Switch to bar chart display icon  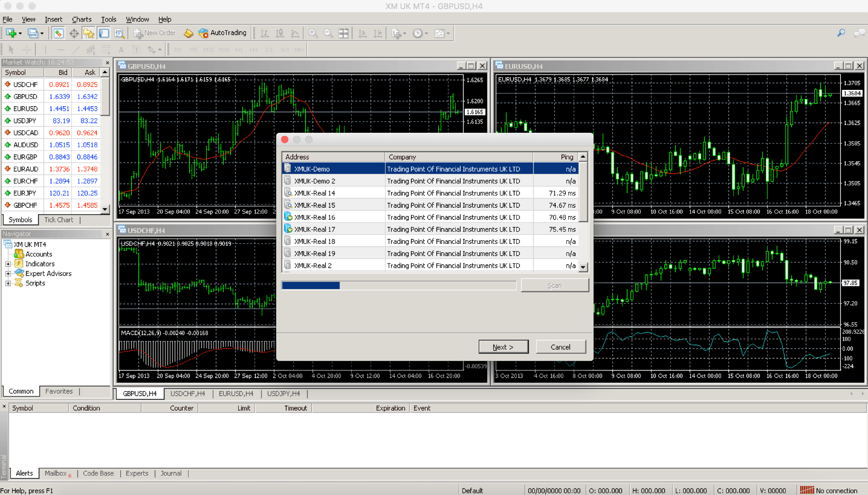coord(265,33)
